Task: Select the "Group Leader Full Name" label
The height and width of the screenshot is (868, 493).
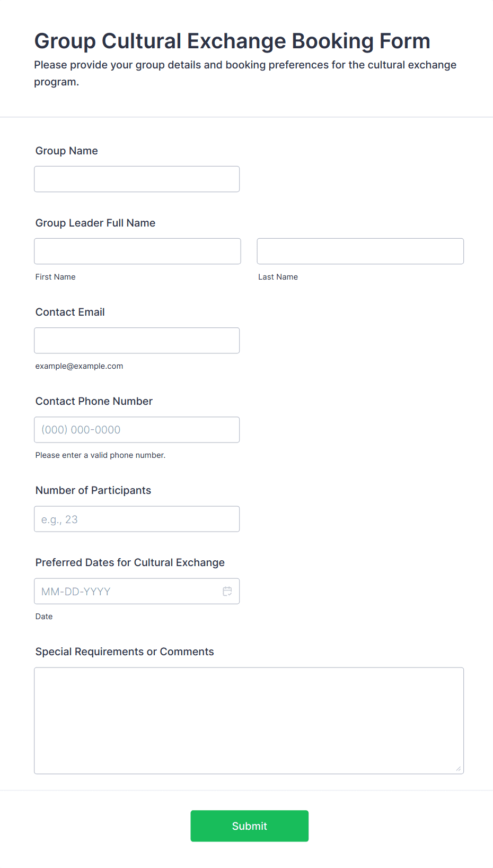Action: coord(95,223)
